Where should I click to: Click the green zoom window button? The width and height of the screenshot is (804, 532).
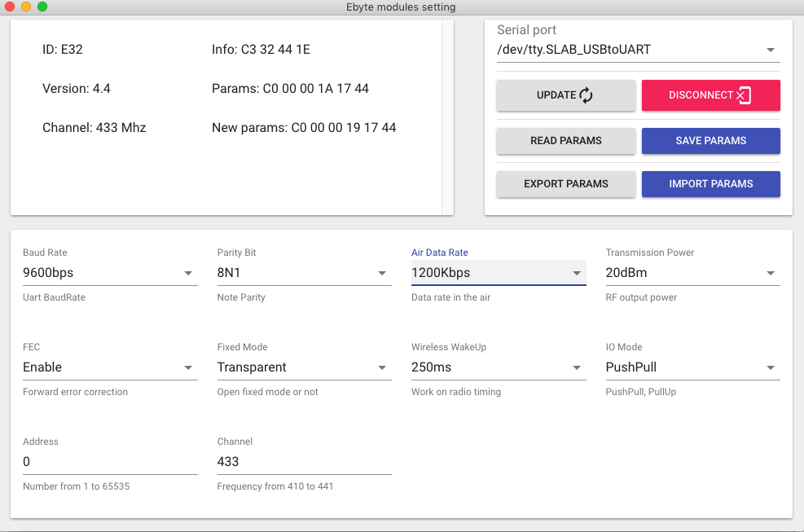point(42,7)
